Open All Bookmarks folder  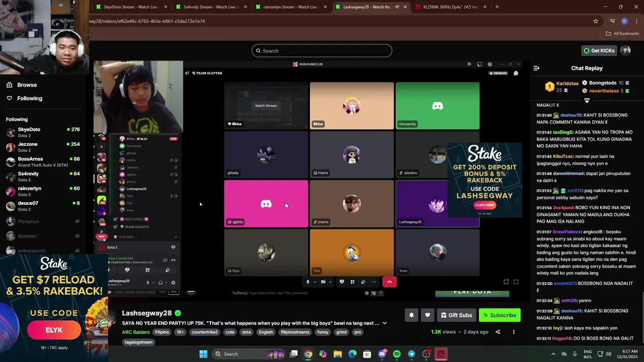[622, 34]
